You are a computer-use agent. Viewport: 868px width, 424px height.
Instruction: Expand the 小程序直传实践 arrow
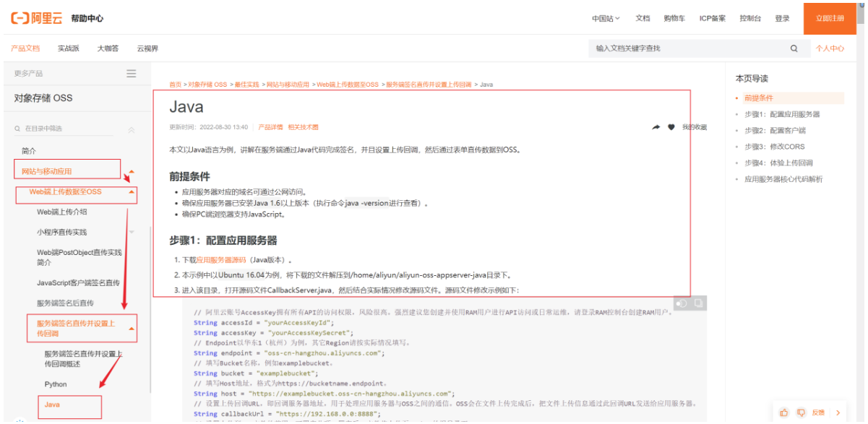pyautogui.click(x=132, y=232)
